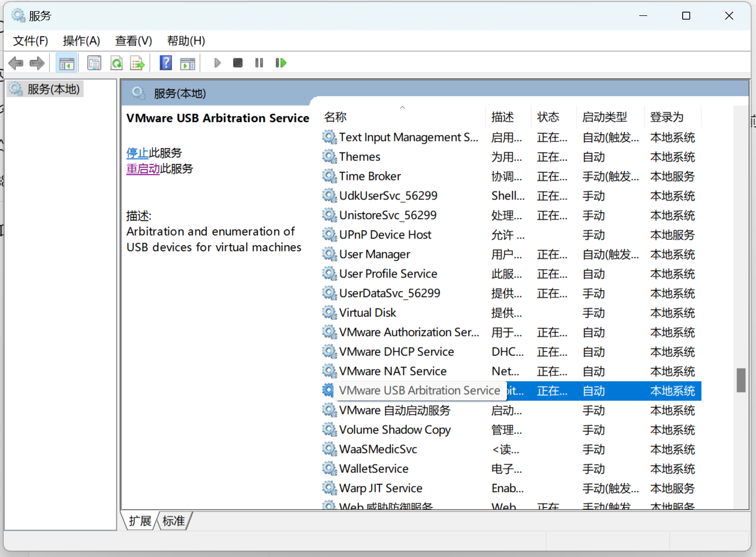756x557 pixels.
Task: Click gear icon of VMware NAT Service
Action: click(x=330, y=371)
